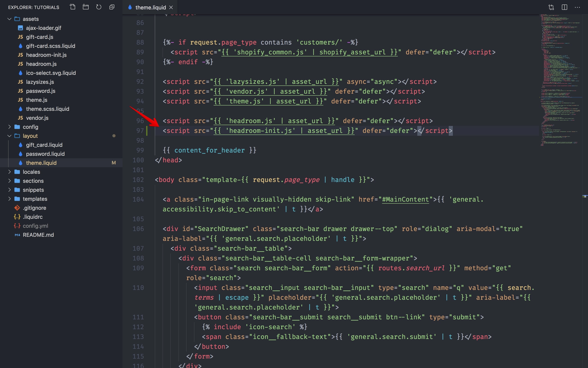Click the image icon beside ajax-loader.gif
Image resolution: width=588 pixels, height=368 pixels.
tap(20, 28)
